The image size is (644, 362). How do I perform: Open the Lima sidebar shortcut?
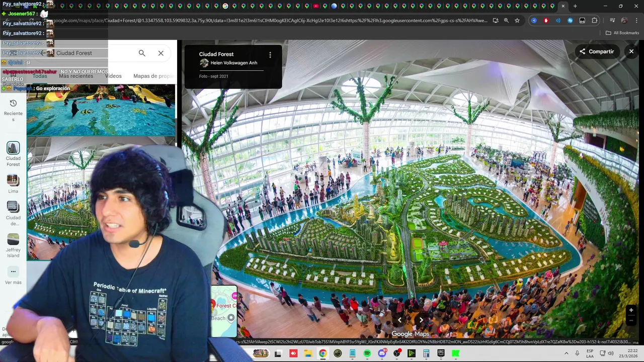click(x=13, y=184)
